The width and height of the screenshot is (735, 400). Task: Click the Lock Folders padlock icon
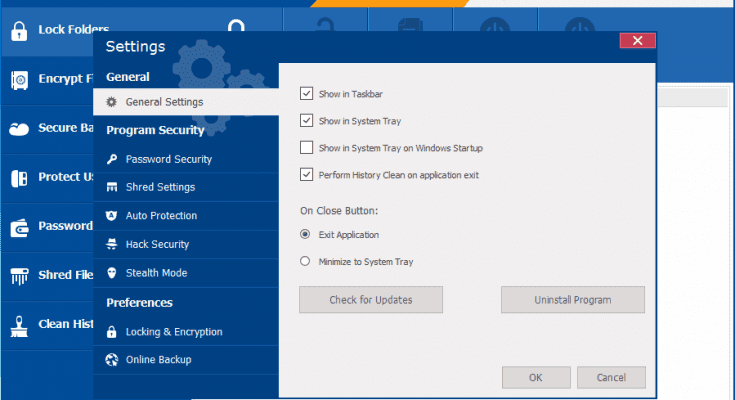point(18,30)
